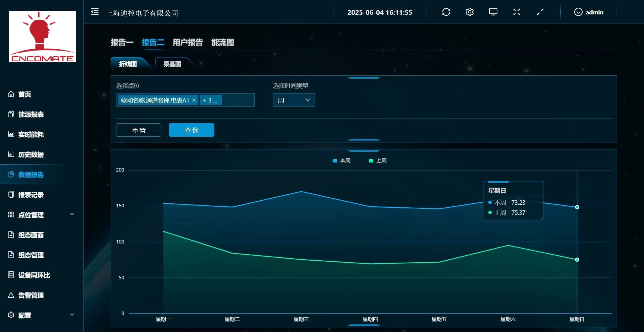Collapse the sidebar with the menu fold icon
The image size is (644, 332).
point(95,12)
